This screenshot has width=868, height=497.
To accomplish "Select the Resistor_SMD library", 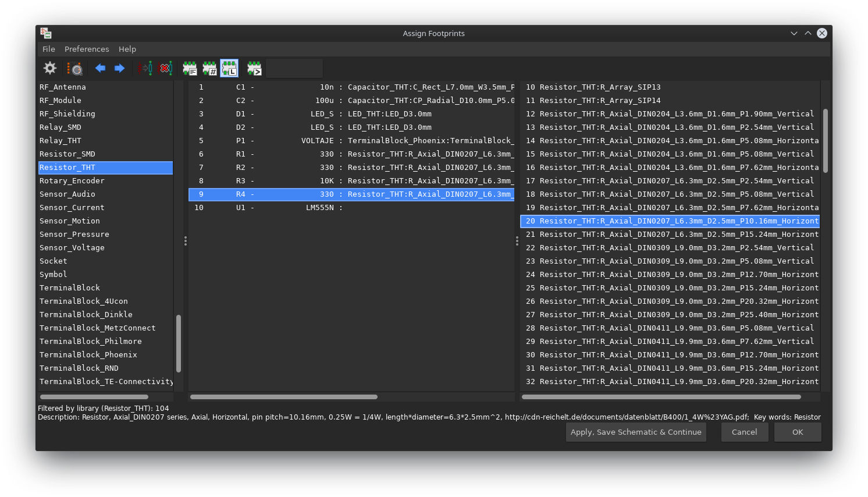I will pos(105,154).
